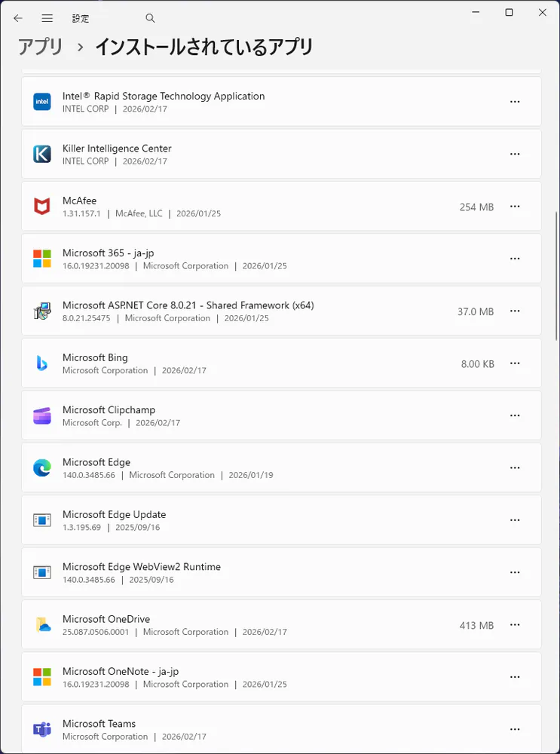Click the Killer Intelligence Center icon
560x754 pixels.
(x=42, y=154)
